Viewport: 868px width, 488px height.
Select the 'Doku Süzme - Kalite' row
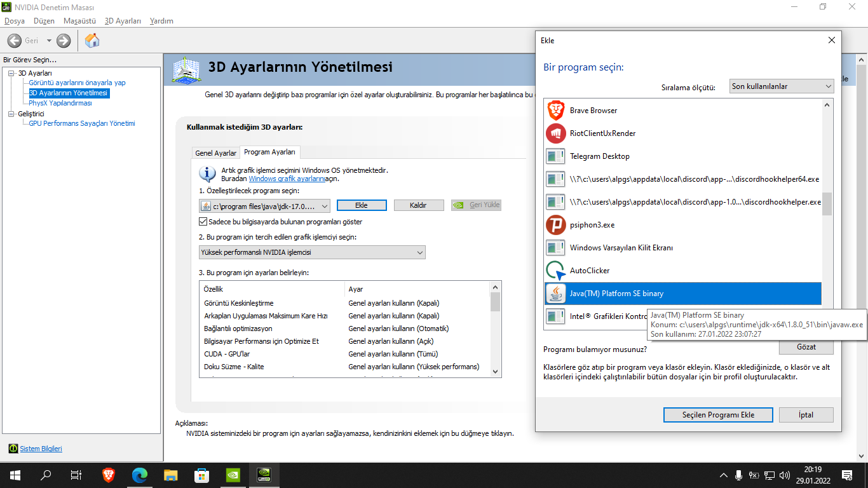coord(344,367)
